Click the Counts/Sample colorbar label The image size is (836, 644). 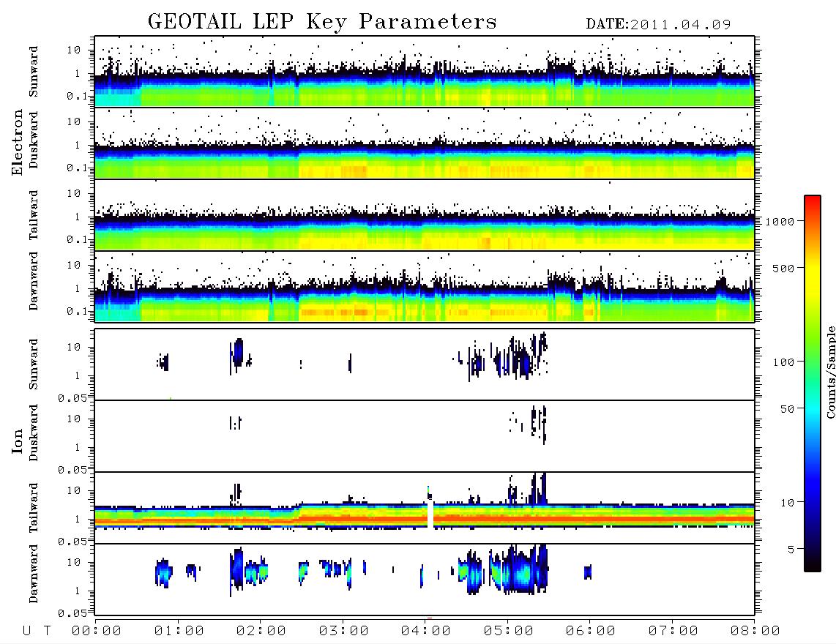830,372
